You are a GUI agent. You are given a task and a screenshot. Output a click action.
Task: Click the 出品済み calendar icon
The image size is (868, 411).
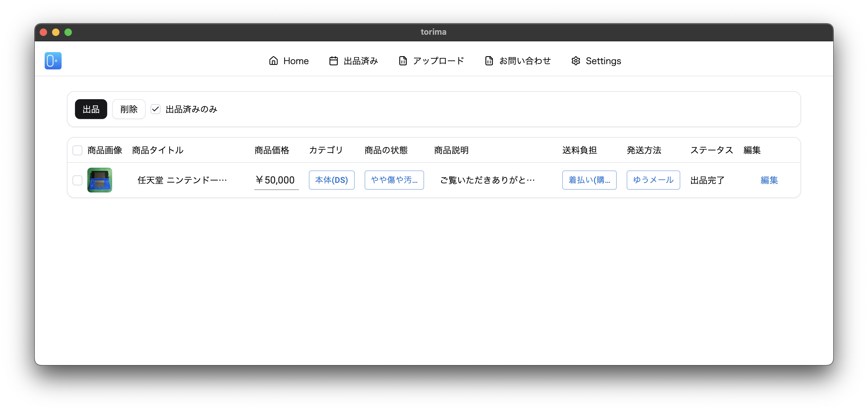(333, 61)
